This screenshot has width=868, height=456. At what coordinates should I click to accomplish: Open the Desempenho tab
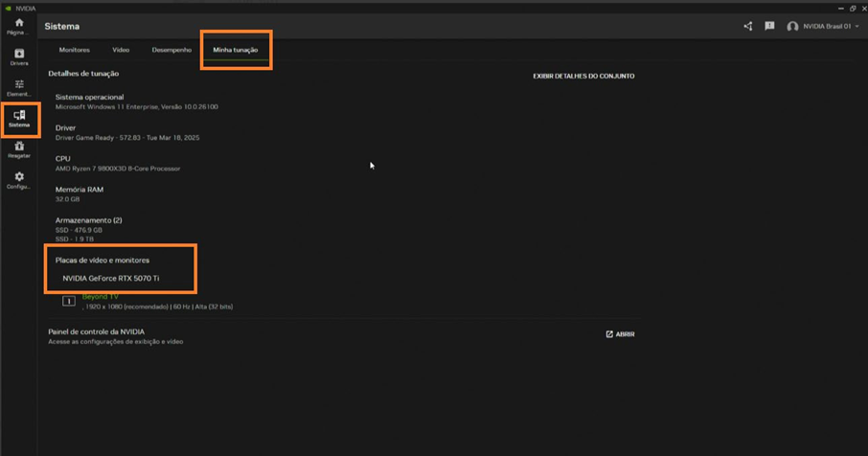pyautogui.click(x=171, y=50)
